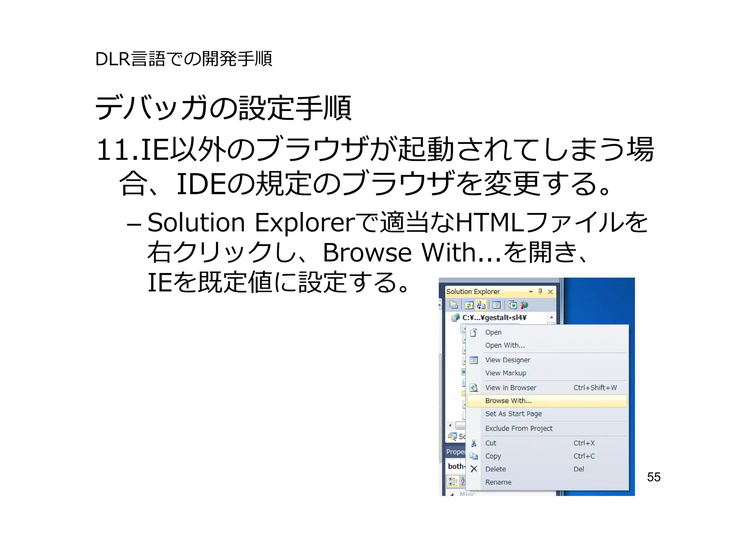Open the Solution Explorer window position dropdown

coord(531,292)
